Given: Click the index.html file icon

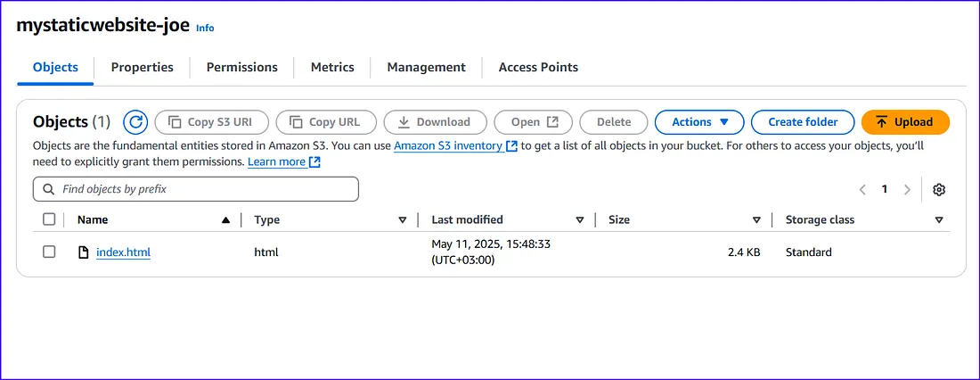Looking at the screenshot, I should [x=83, y=252].
